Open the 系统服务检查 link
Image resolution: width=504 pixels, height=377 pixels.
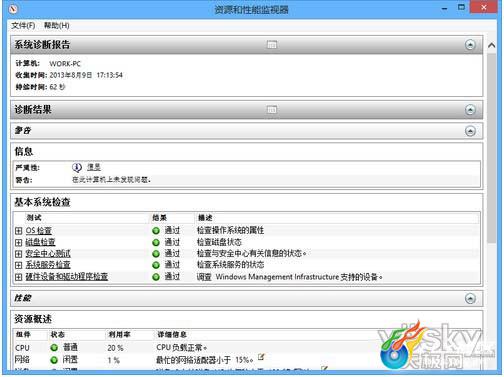(x=48, y=265)
